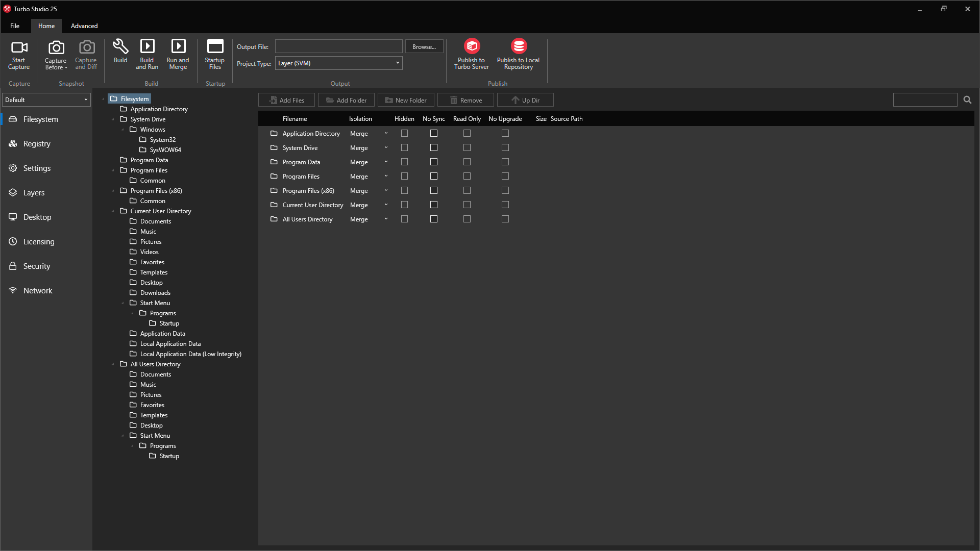Launch Build and Run
The image size is (980, 551).
pyautogui.click(x=147, y=55)
